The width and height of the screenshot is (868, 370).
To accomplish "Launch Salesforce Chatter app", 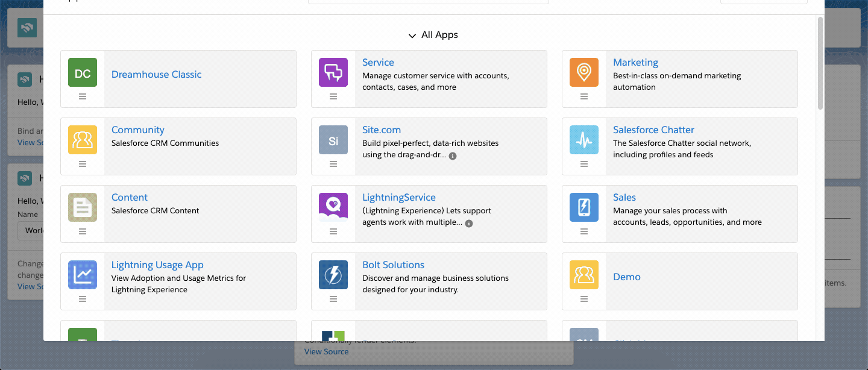I will point(653,130).
